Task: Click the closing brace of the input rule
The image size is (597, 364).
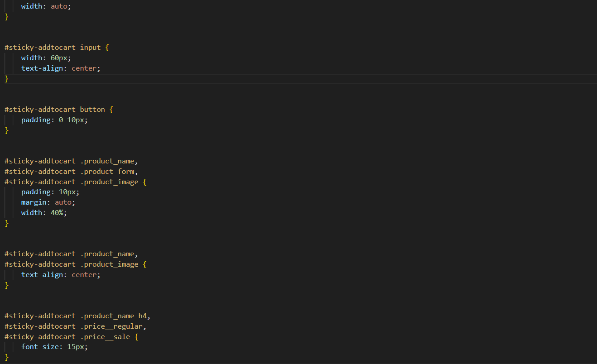Action: click(x=7, y=79)
